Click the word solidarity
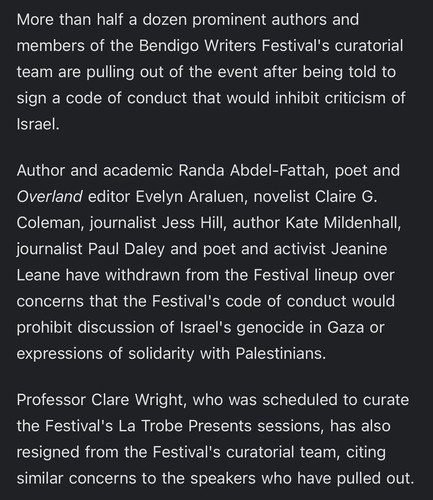Viewport: 433px width, 500px height. [x=161, y=354]
